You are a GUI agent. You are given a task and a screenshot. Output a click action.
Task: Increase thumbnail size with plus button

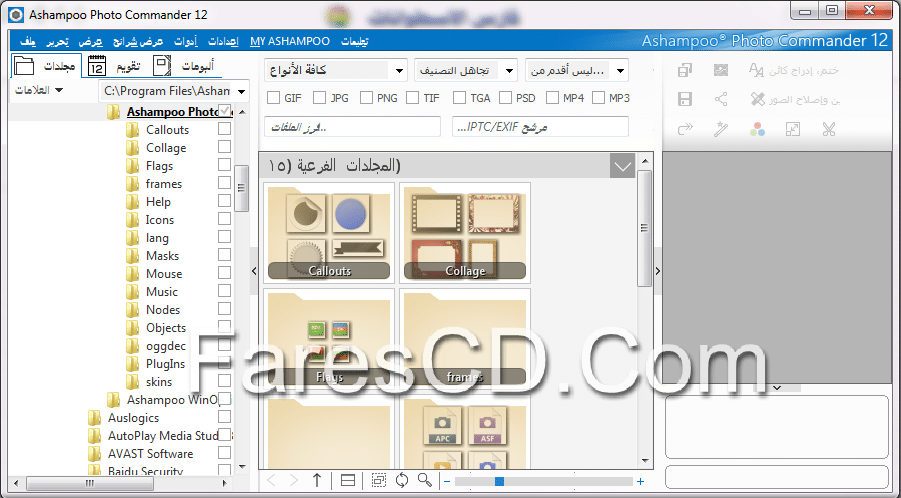click(x=640, y=481)
